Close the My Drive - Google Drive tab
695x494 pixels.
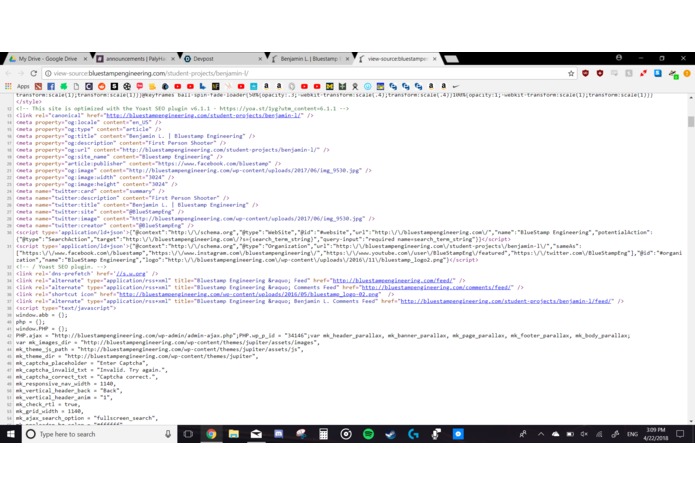point(85,59)
